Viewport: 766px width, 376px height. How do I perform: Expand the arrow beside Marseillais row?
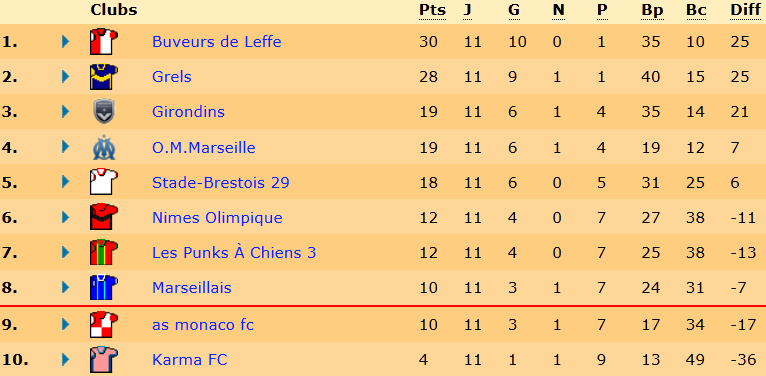click(x=65, y=288)
